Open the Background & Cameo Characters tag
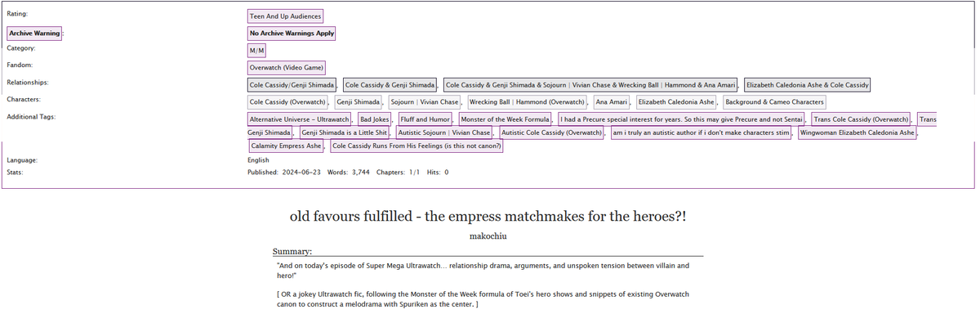The height and width of the screenshot is (314, 980). pyautogui.click(x=774, y=102)
